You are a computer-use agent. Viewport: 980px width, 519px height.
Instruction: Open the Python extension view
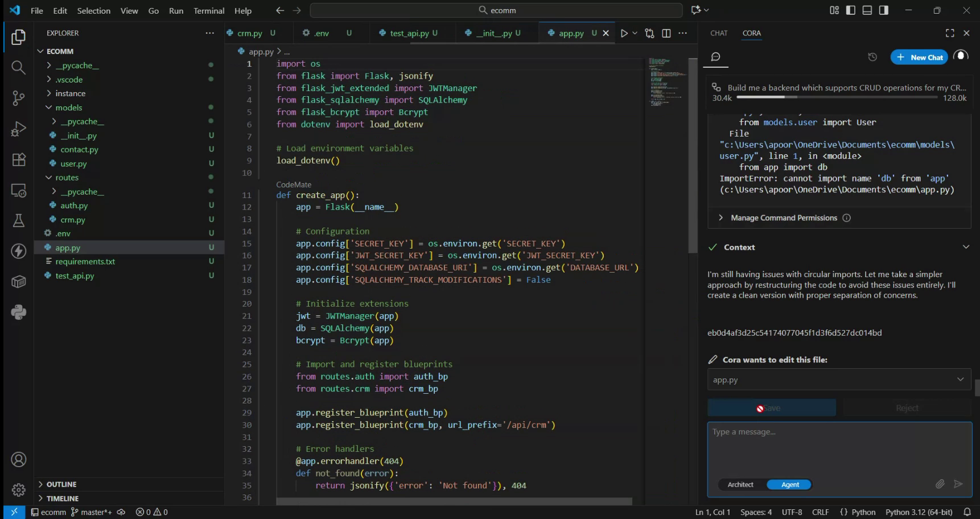tap(18, 312)
